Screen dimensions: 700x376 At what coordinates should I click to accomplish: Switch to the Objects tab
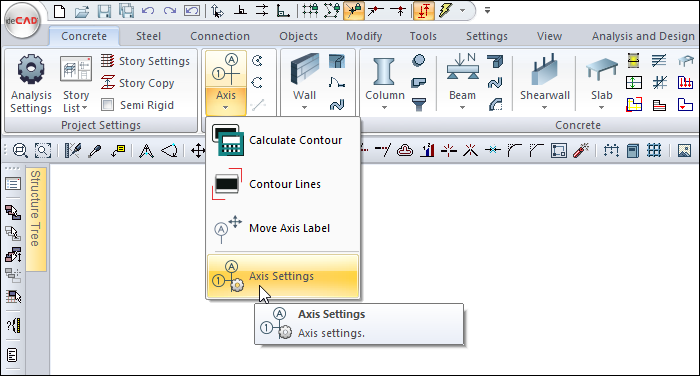[x=298, y=36]
